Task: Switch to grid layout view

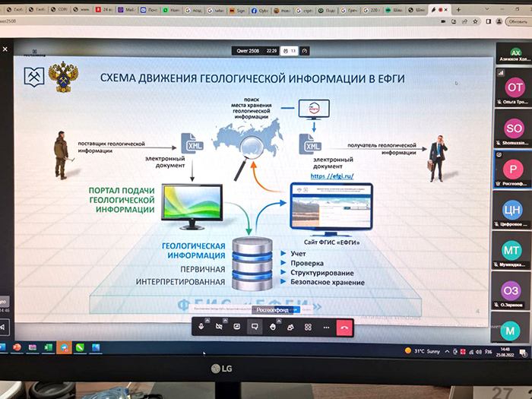Action: pyautogui.click(x=309, y=327)
